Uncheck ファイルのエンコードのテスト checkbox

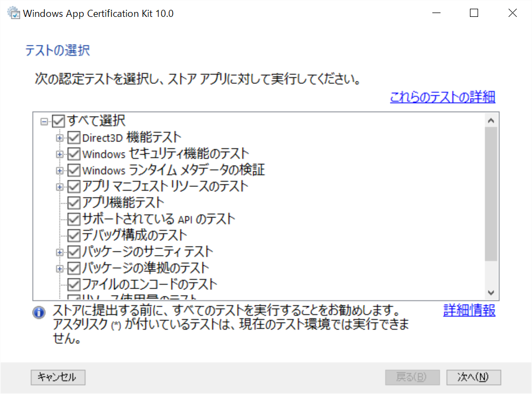tap(74, 284)
